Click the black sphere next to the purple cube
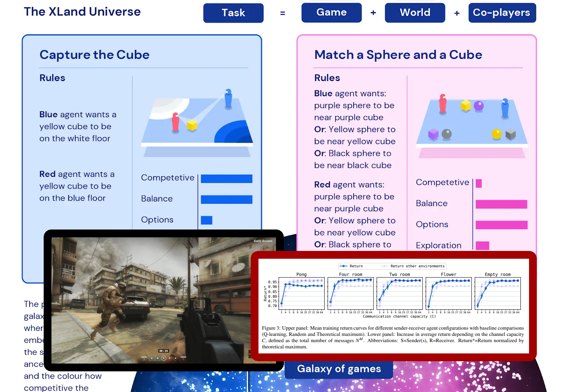This screenshot has height=392, width=561. [447, 134]
